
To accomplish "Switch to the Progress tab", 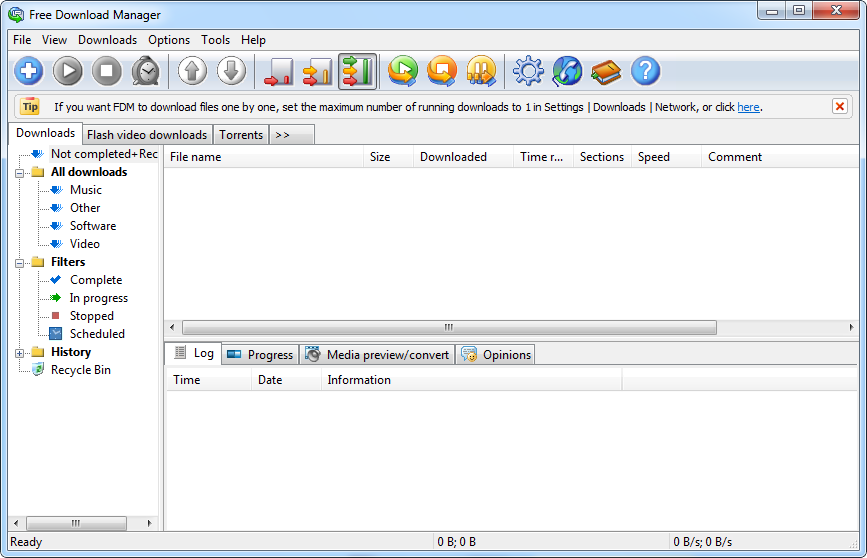I will pos(260,354).
